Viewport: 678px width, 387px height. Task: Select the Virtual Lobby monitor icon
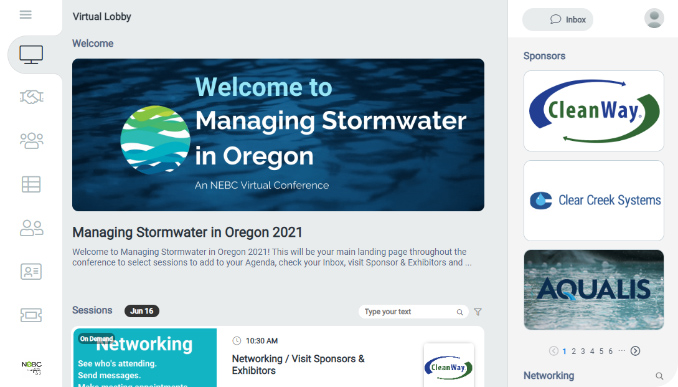click(x=31, y=54)
